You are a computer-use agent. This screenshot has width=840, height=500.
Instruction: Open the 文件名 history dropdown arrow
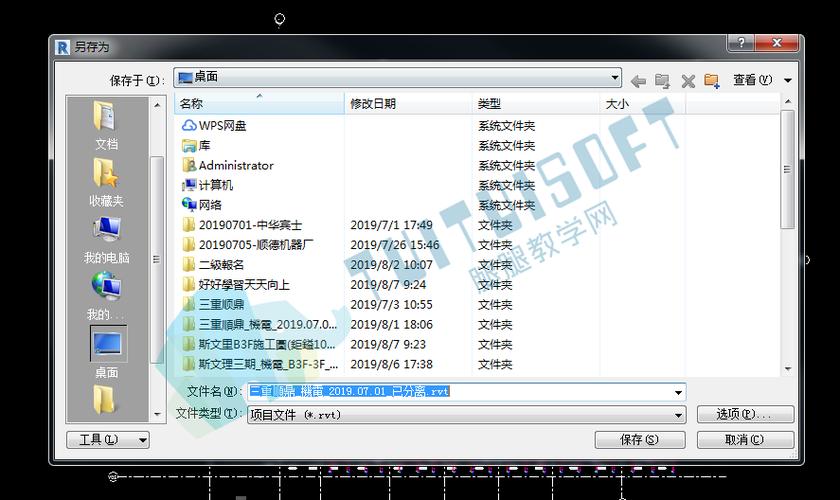[678, 392]
